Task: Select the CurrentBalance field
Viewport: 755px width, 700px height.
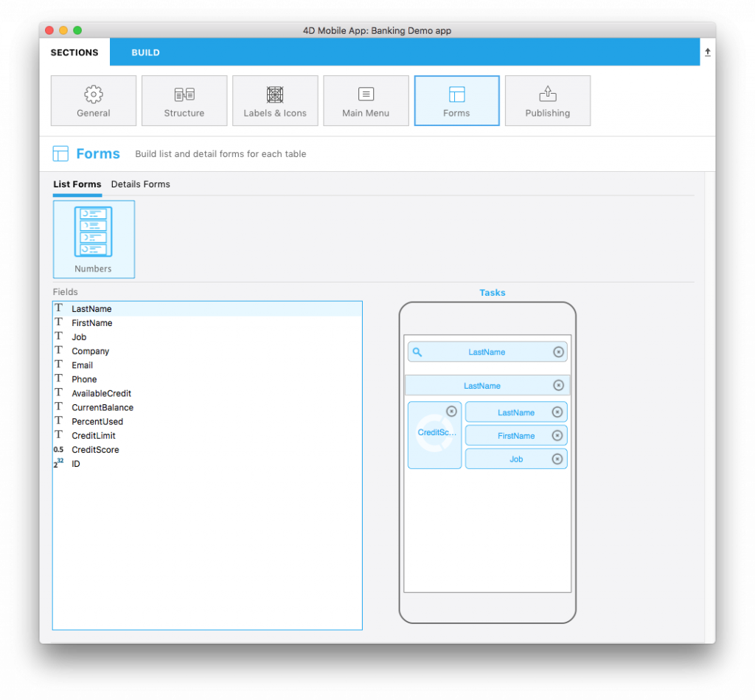Action: (x=207, y=408)
